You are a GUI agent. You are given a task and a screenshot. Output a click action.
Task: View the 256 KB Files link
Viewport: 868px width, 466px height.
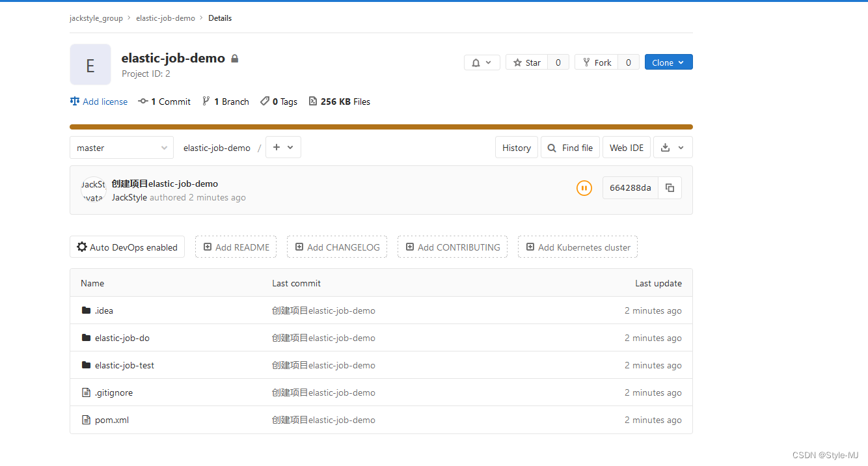point(340,102)
